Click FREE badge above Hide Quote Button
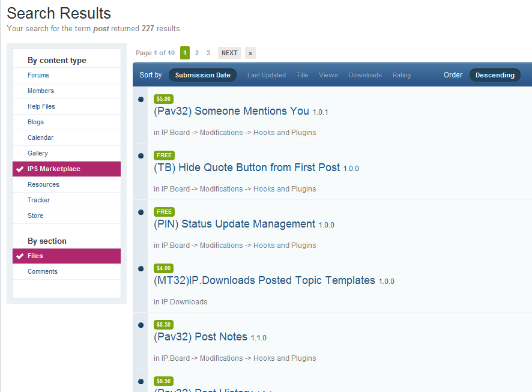Viewport: 532px width, 392px height. 164,155
